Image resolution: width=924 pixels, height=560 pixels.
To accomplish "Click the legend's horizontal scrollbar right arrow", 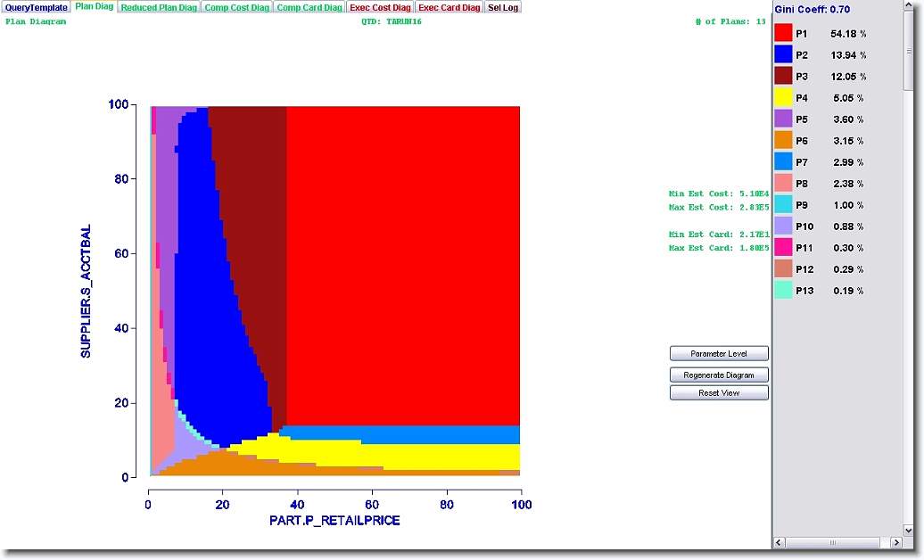I will (895, 542).
